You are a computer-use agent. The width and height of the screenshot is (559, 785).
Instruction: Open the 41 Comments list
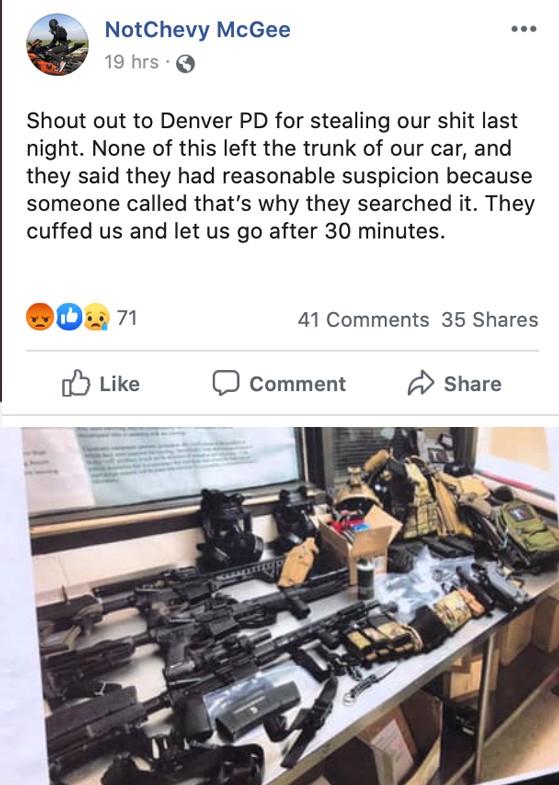tap(363, 320)
